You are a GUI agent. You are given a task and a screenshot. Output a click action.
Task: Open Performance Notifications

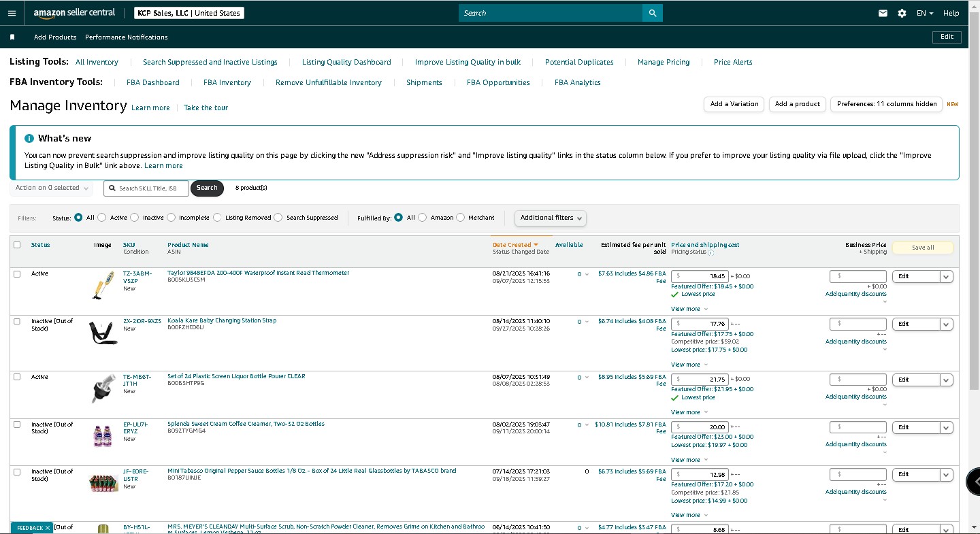point(127,37)
